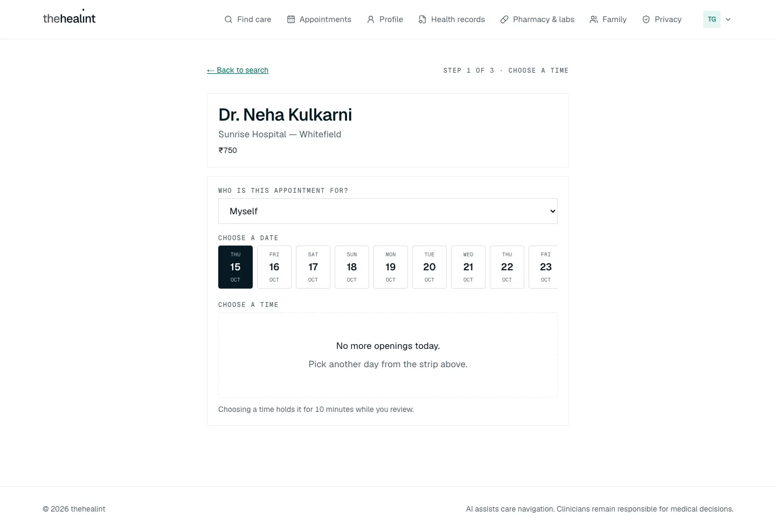Pick Tuesday 20 Oct date

click(429, 267)
